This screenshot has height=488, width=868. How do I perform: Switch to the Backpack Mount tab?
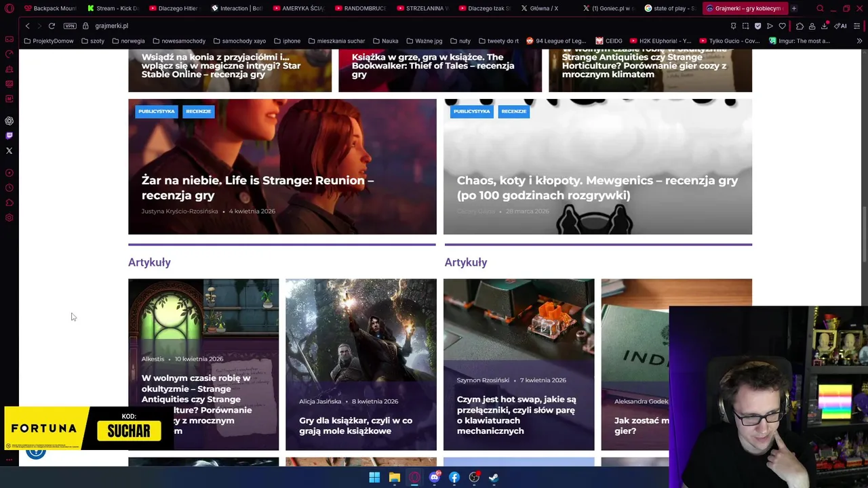50,8
